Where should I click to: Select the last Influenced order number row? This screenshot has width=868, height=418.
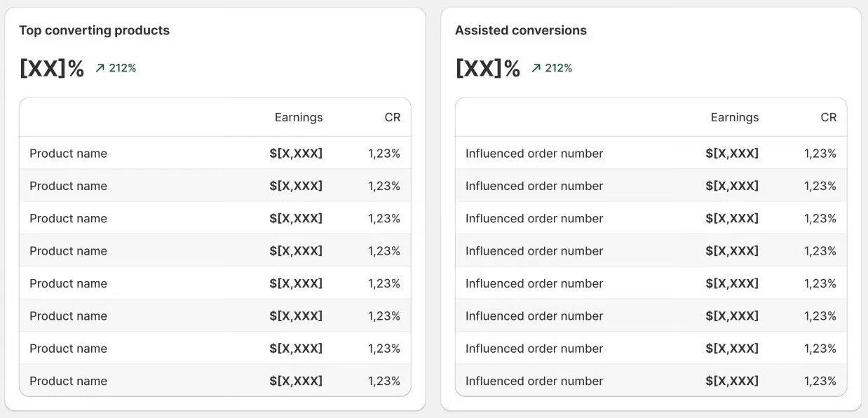534,381
